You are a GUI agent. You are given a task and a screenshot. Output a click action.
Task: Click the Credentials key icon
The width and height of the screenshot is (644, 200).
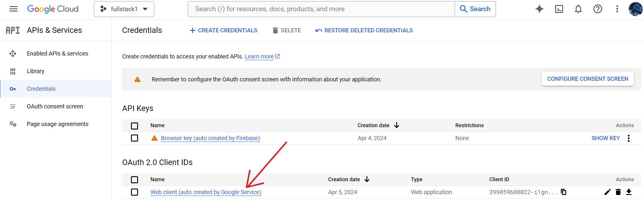tap(13, 89)
